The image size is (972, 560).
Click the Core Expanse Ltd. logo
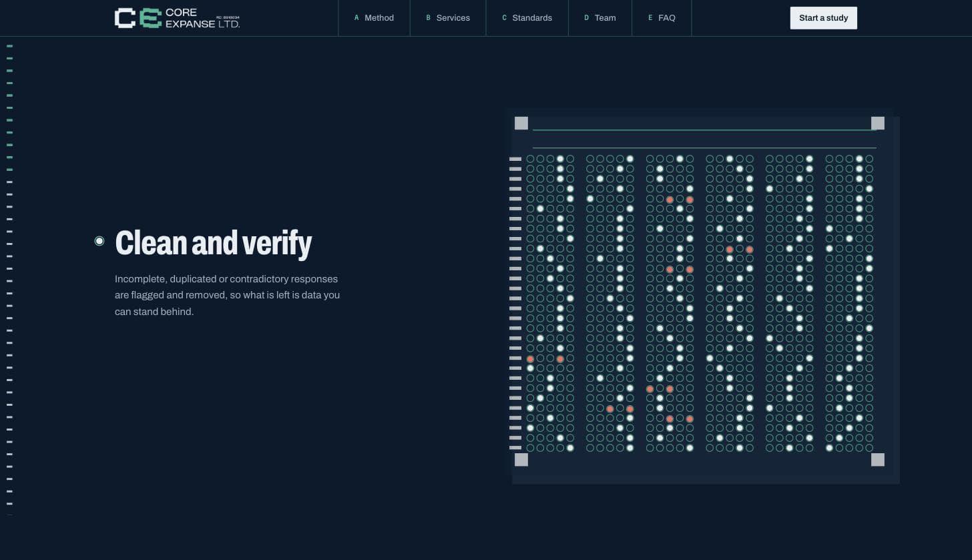click(x=178, y=18)
